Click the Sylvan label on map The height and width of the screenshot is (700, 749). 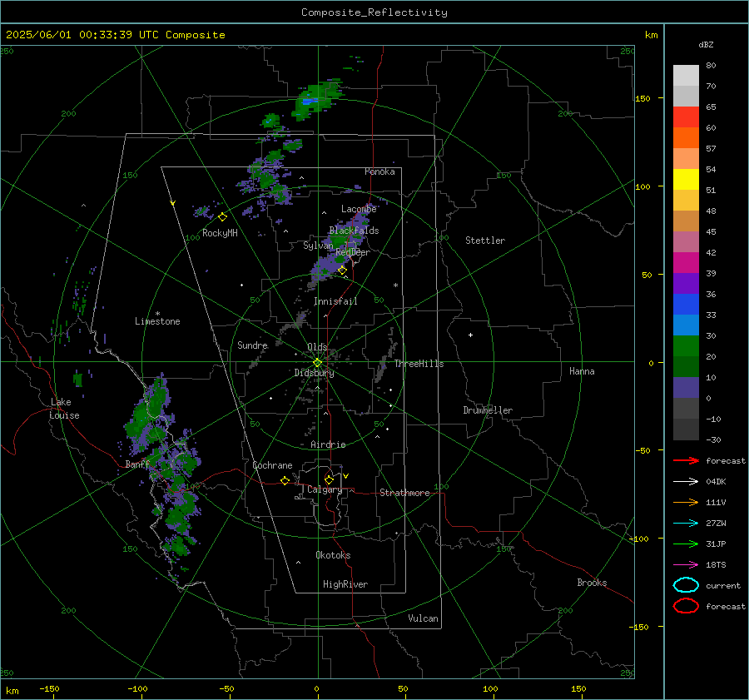pyautogui.click(x=318, y=246)
